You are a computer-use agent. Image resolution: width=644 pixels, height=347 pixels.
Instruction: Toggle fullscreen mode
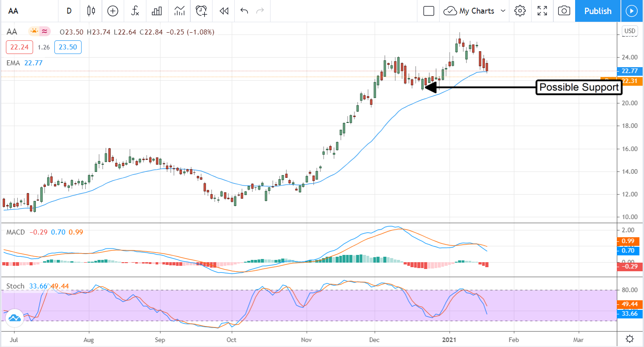(542, 11)
